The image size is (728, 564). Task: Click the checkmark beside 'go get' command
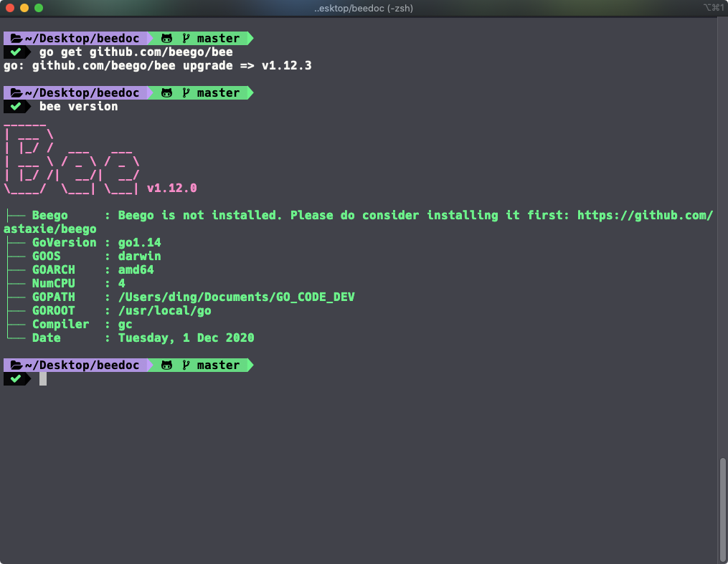(16, 52)
